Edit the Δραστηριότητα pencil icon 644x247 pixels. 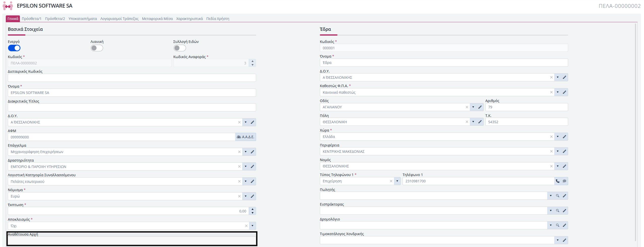pyautogui.click(x=252, y=167)
